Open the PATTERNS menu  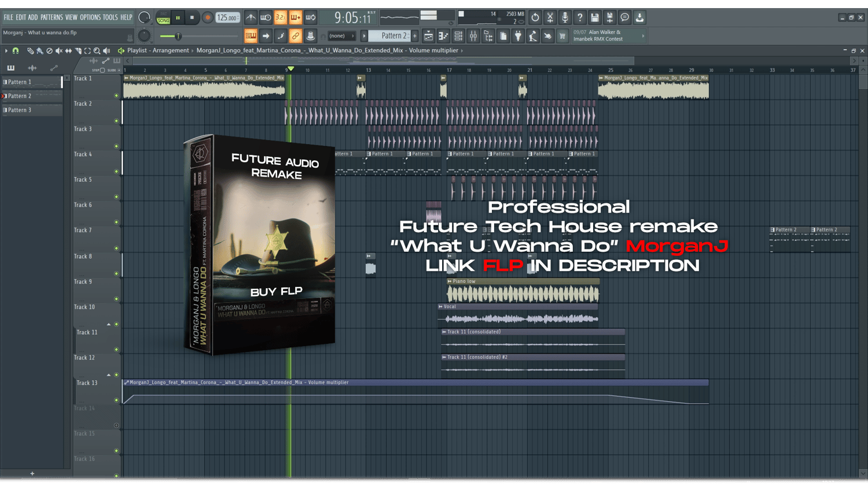[52, 17]
